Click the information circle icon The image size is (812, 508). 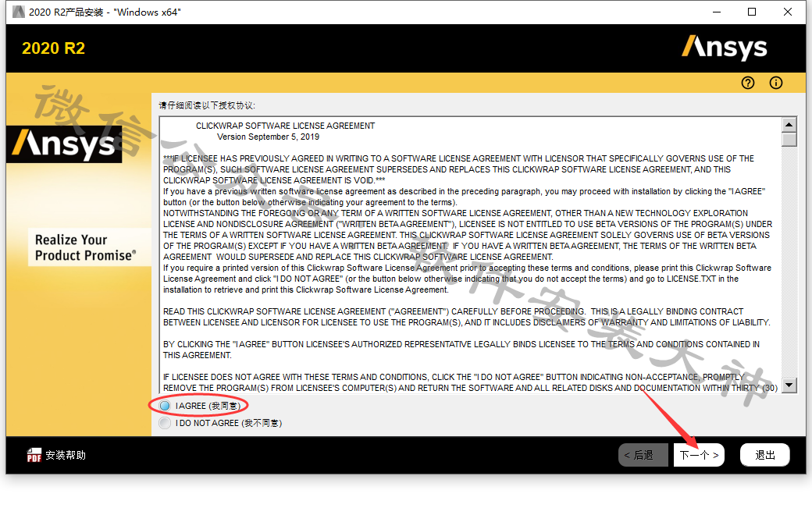(x=776, y=83)
